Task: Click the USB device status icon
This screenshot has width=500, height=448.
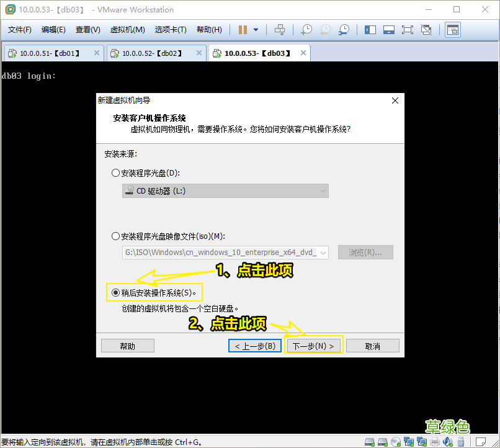Action: [461, 442]
